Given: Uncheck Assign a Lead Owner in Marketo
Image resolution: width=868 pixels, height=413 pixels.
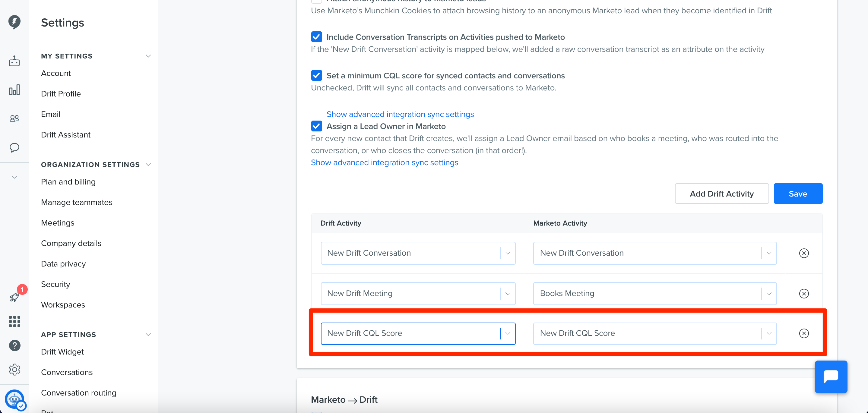Looking at the screenshot, I should [x=316, y=126].
